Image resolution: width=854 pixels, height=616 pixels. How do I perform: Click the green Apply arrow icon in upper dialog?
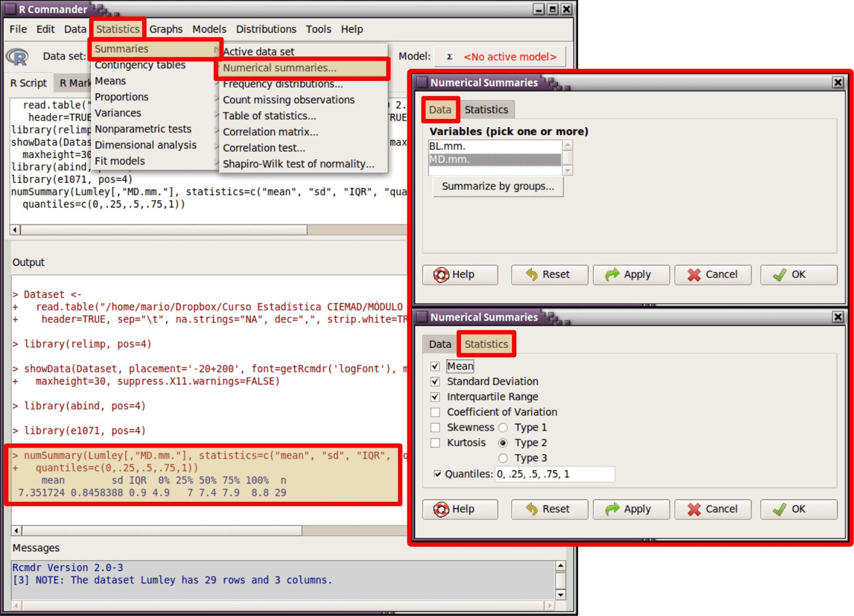point(613,274)
